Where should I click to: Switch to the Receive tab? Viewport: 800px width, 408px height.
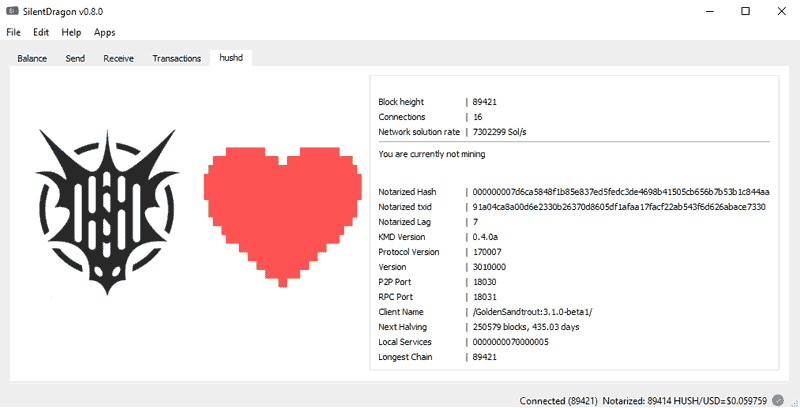tap(118, 58)
